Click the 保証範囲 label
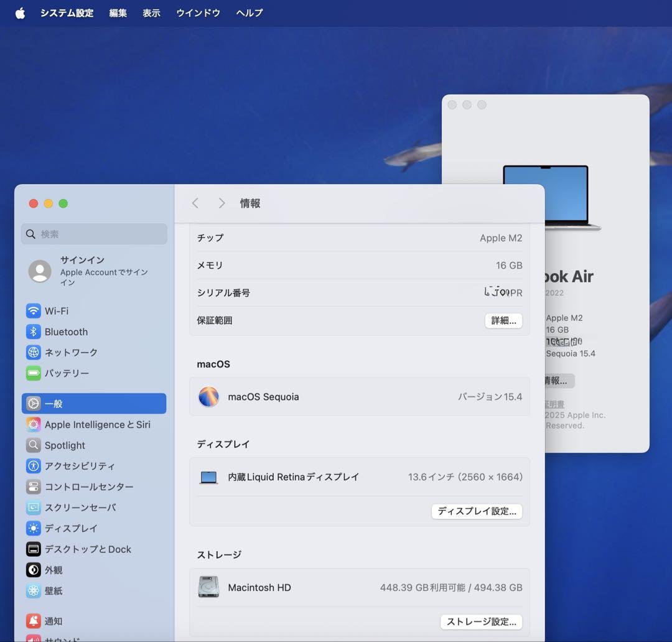Viewport: 672px width, 642px height. coord(214,320)
